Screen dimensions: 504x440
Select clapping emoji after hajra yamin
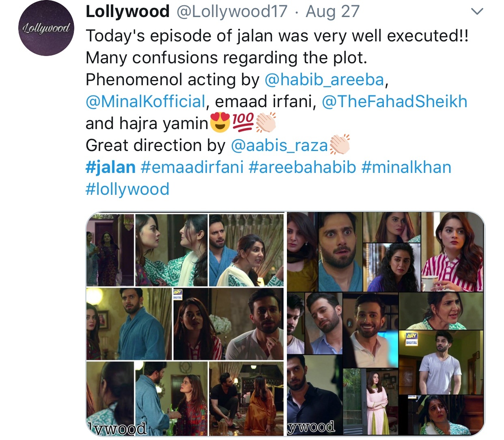point(266,123)
